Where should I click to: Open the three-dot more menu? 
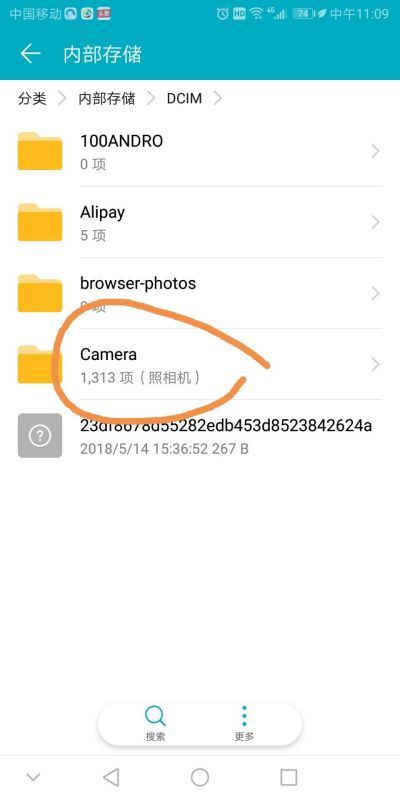pyautogui.click(x=244, y=716)
